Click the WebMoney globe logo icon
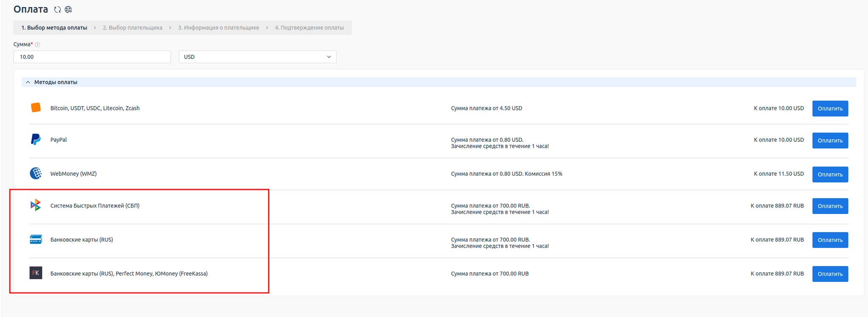 pos(36,173)
